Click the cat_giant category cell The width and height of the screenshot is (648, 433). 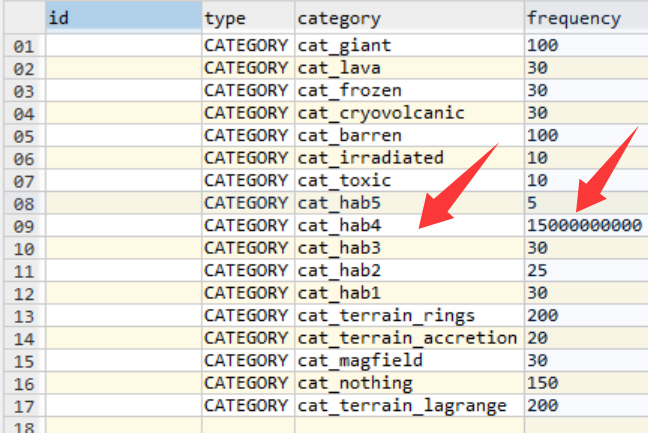(x=410, y=45)
